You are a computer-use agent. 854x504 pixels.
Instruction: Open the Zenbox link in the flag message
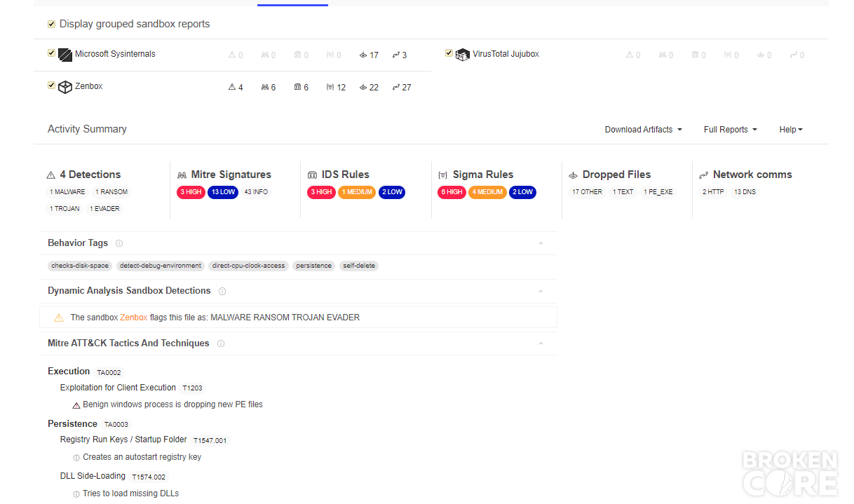pos(134,318)
